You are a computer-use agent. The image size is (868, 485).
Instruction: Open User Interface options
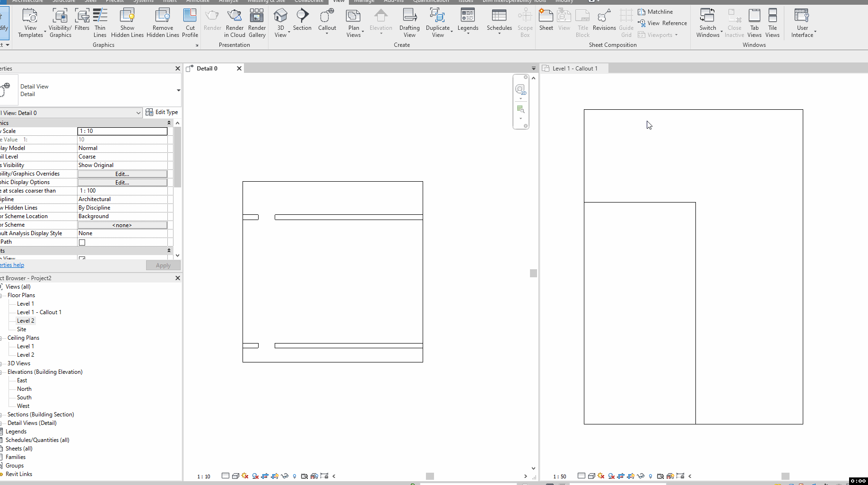802,23
